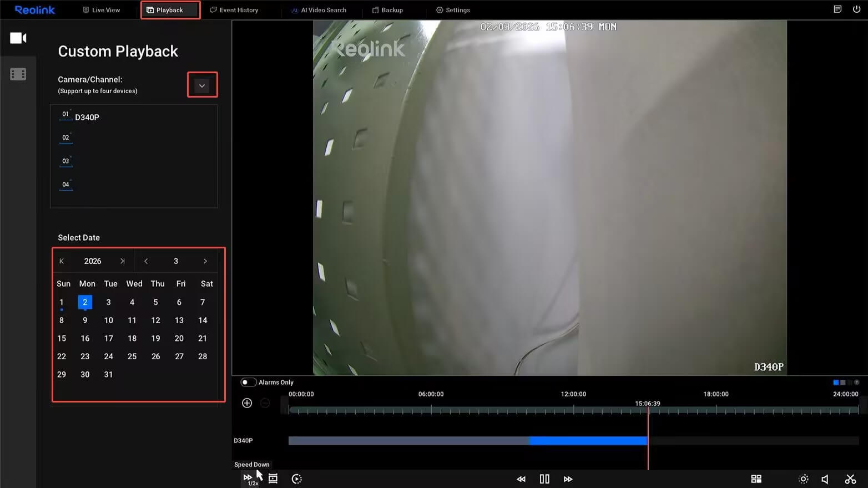Pause the video playback
Image resolution: width=868 pixels, height=489 pixels.
coord(544,478)
